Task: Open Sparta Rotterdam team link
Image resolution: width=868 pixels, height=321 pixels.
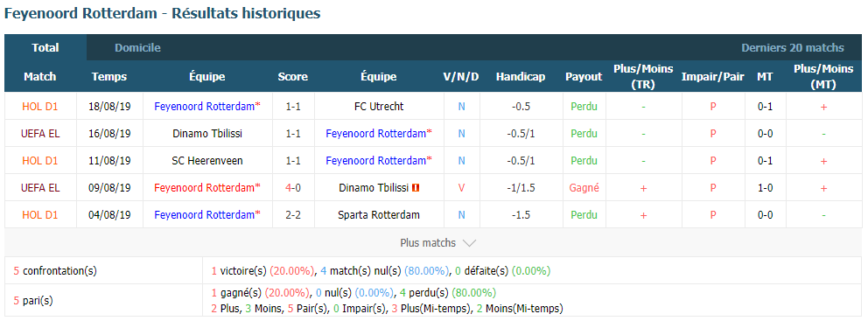Action: [x=379, y=215]
